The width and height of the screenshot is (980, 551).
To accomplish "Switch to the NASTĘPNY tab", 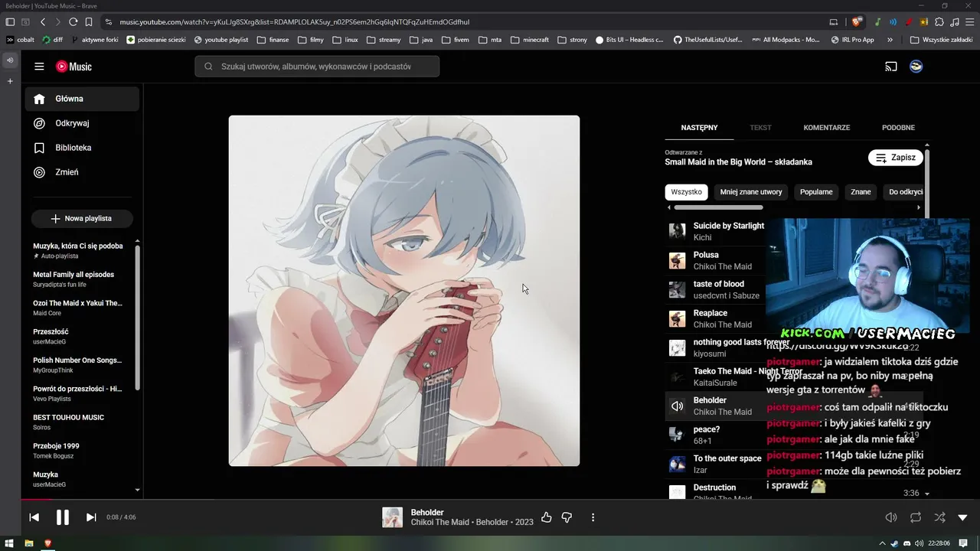I will pos(699,128).
